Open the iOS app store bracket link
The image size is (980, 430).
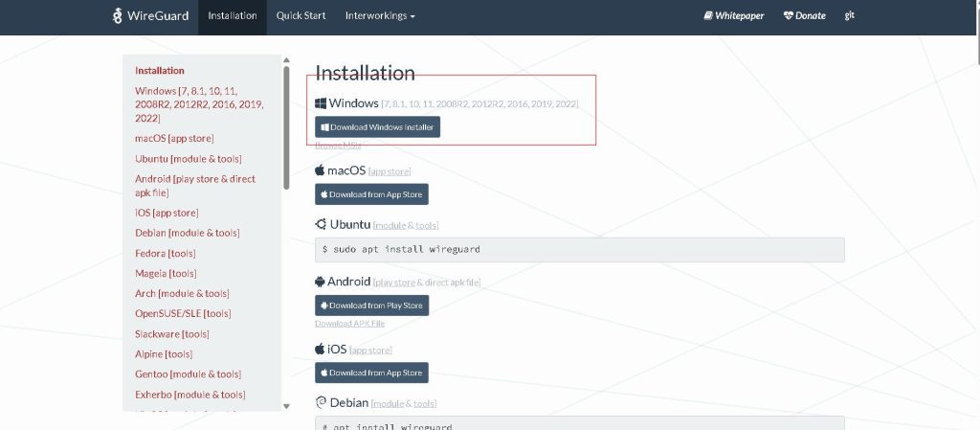click(x=370, y=350)
